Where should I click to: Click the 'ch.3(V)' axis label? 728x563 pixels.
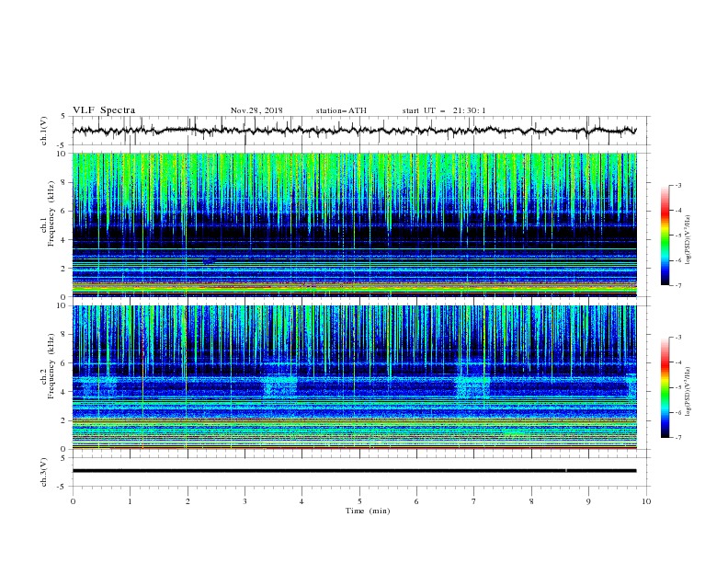click(x=44, y=473)
